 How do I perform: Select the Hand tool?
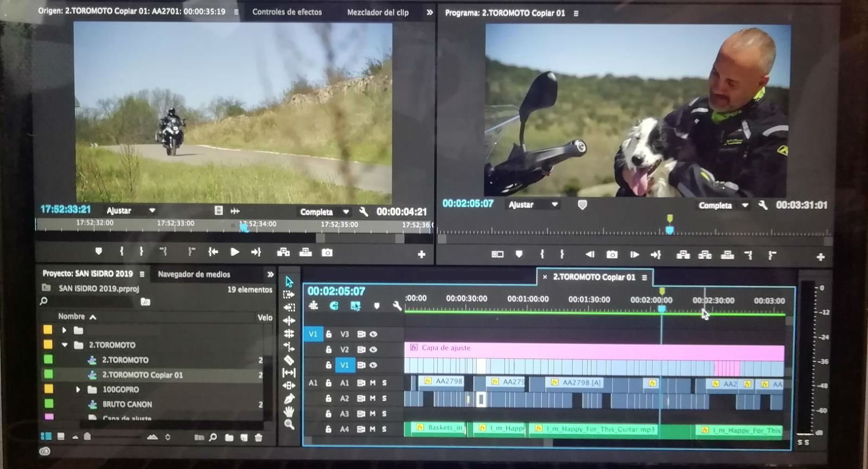[x=289, y=412]
